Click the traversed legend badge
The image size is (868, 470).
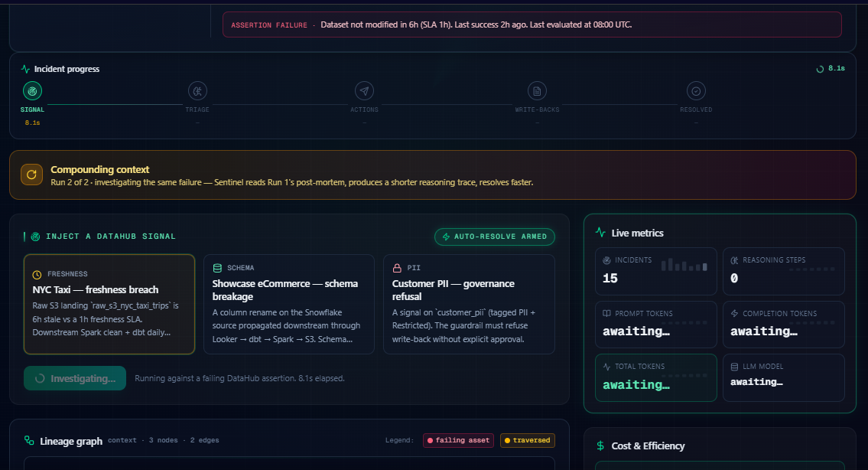point(527,440)
